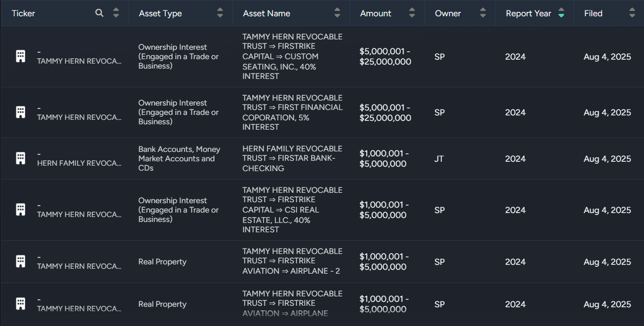Sort by Asset Name column arrows
The width and height of the screenshot is (644, 326).
[x=337, y=13]
